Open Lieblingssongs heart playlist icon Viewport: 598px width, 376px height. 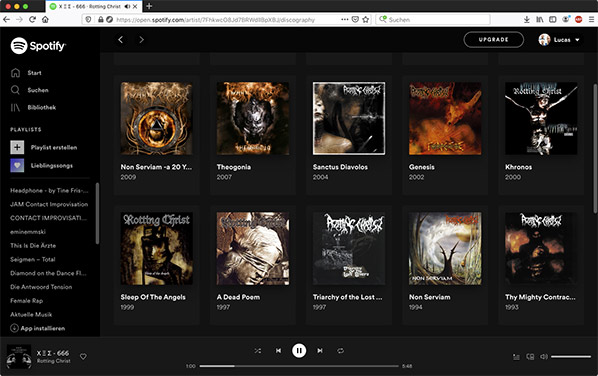pos(17,166)
